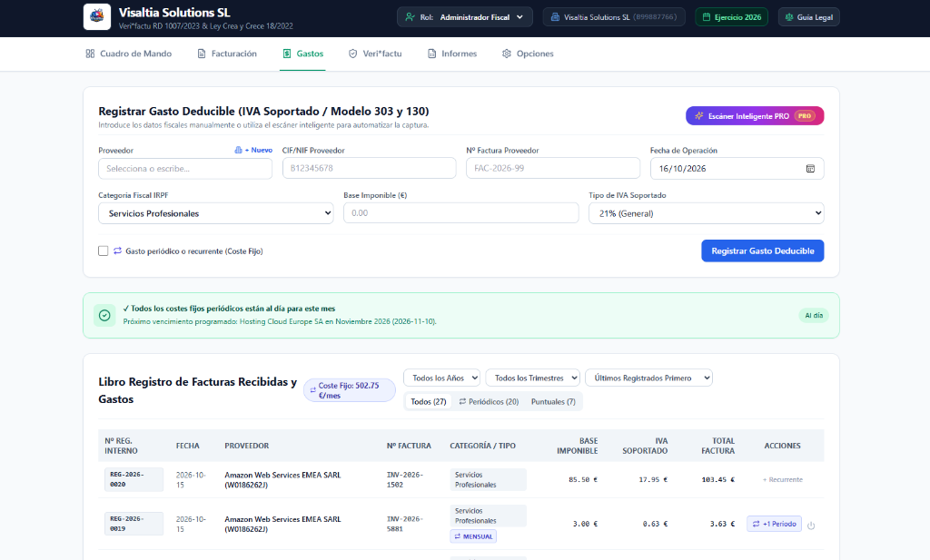Filter list by Periódicos (20)
Screen dimensions: 930x560
click(489, 402)
